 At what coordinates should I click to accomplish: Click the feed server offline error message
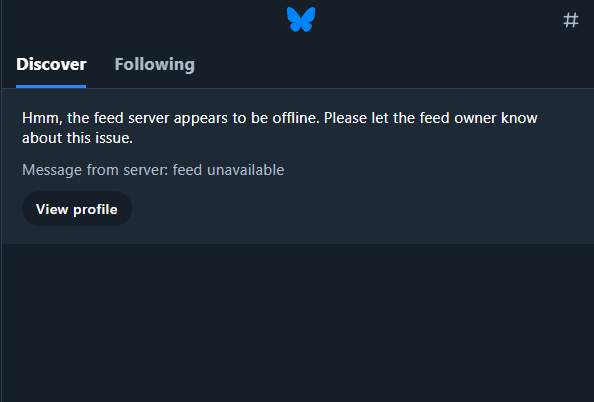(x=280, y=128)
